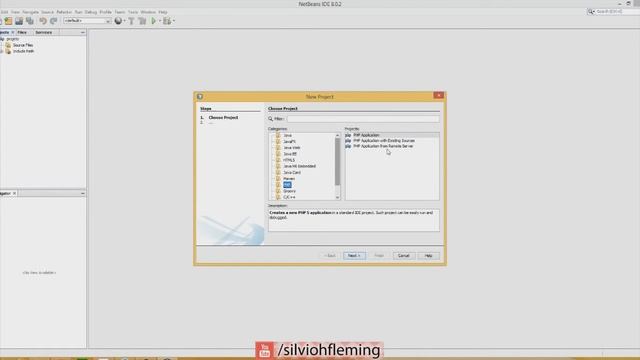Image resolution: width=640 pixels, height=360 pixels.
Task: Select the Java ME Embedded category
Action: [x=299, y=166]
